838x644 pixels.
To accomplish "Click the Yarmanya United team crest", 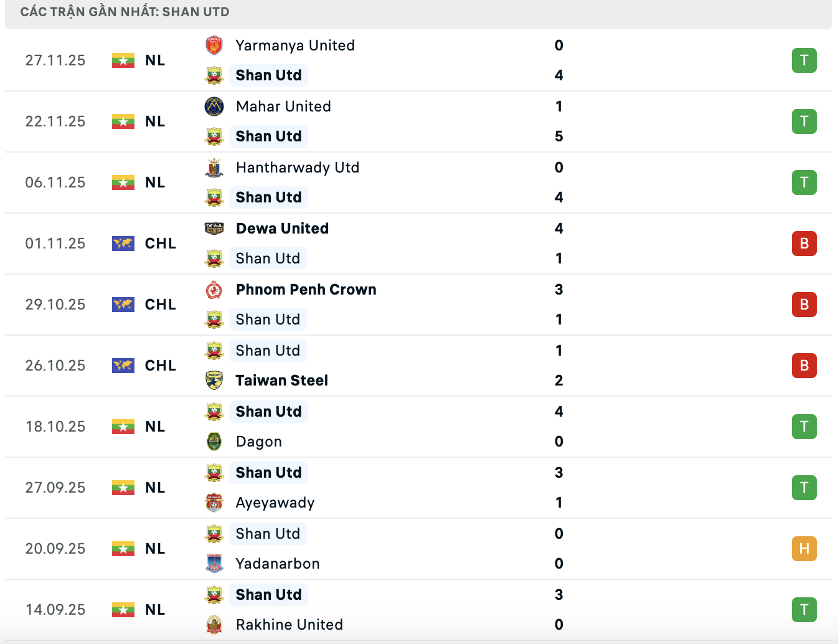I will 214,45.
